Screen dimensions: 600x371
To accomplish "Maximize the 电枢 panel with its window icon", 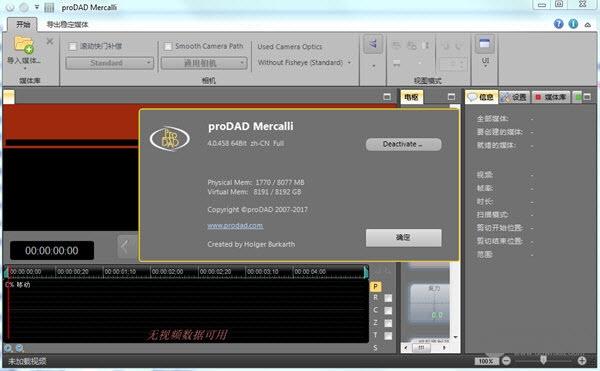I will point(451,97).
